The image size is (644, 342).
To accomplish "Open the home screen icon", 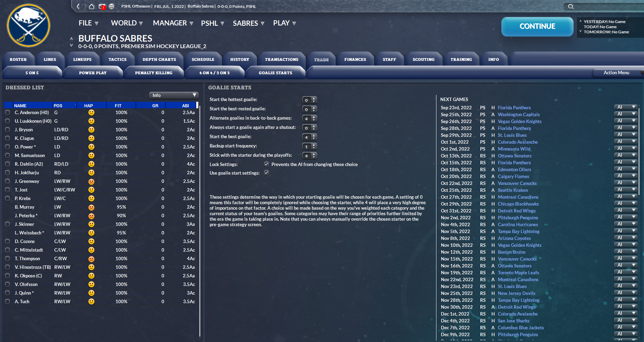I will (x=91, y=6).
